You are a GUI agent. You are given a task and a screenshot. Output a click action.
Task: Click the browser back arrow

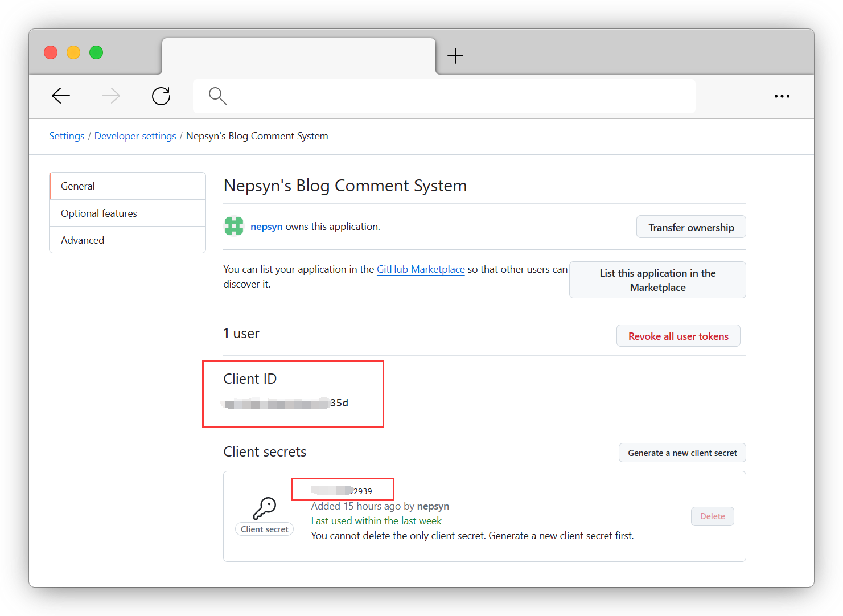(x=61, y=96)
